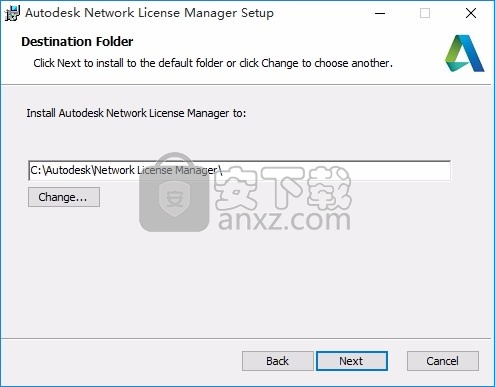Click the anxz.com watermark text
495x387 pixels.
(x=284, y=219)
